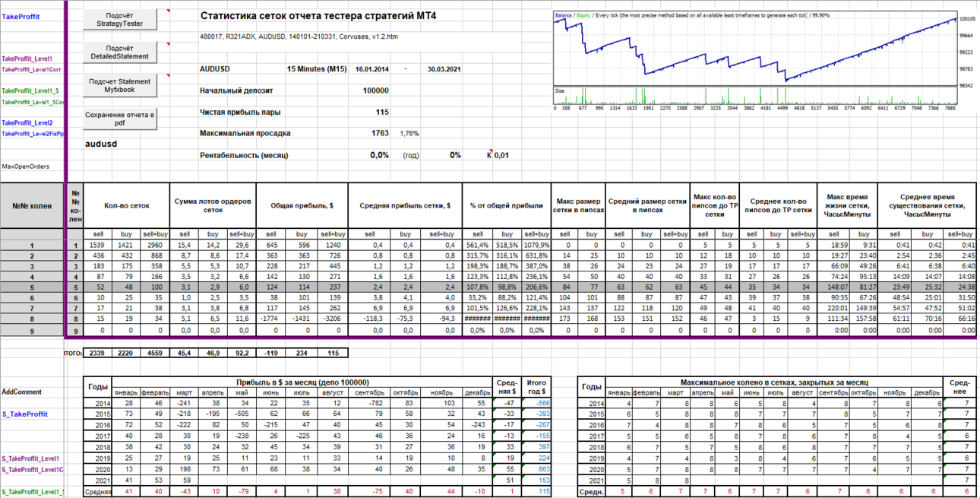Screen dimensions: 980x498
Task: Select Максимальное колено в сетках header
Action: point(774,382)
